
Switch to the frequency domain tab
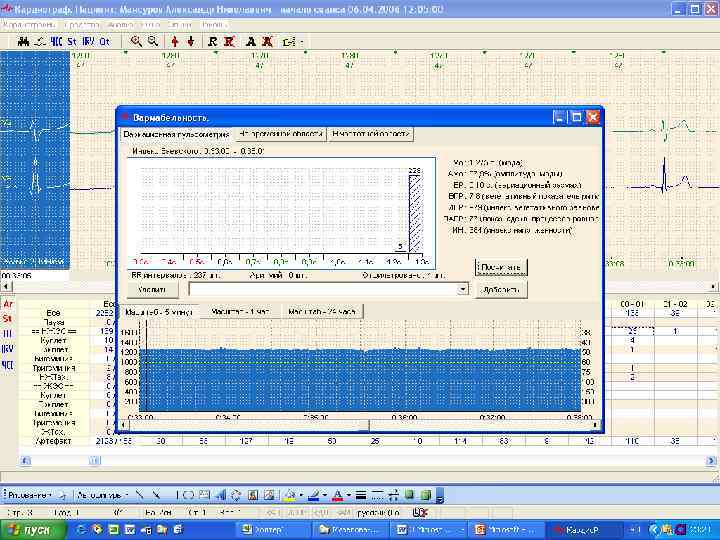point(371,133)
